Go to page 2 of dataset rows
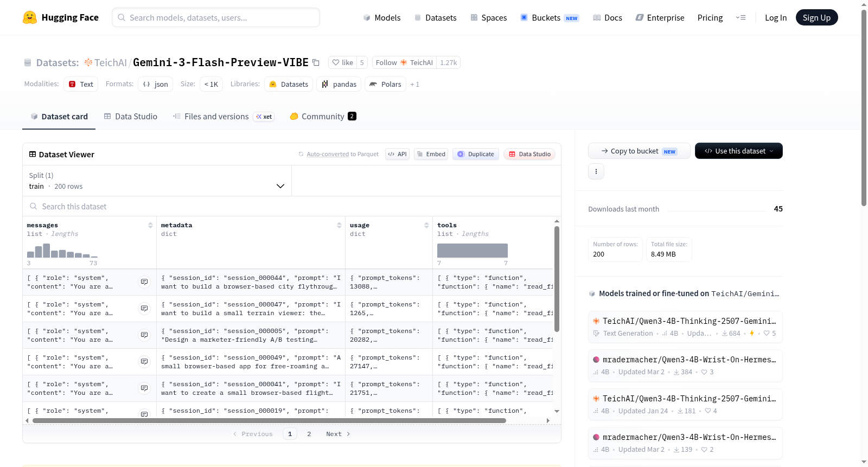 (x=309, y=434)
